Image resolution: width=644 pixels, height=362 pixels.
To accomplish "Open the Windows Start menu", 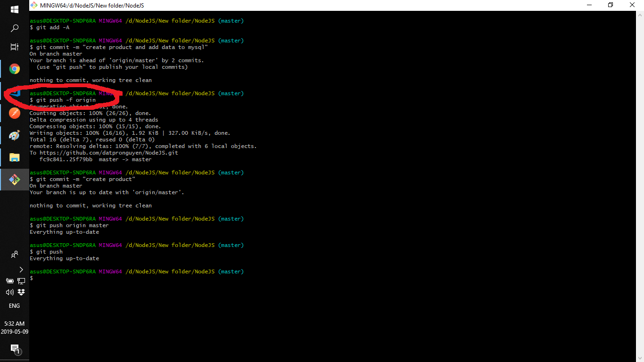I will [x=14, y=9].
